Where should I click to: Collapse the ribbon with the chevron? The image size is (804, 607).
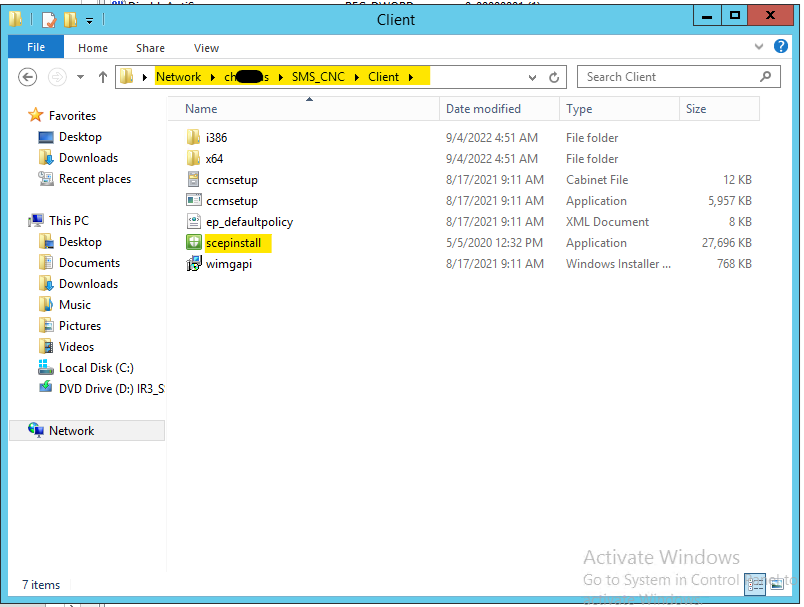coord(758,47)
